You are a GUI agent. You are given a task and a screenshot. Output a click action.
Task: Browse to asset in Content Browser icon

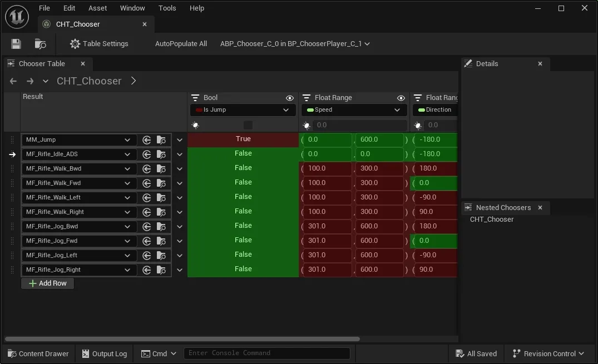pos(40,44)
